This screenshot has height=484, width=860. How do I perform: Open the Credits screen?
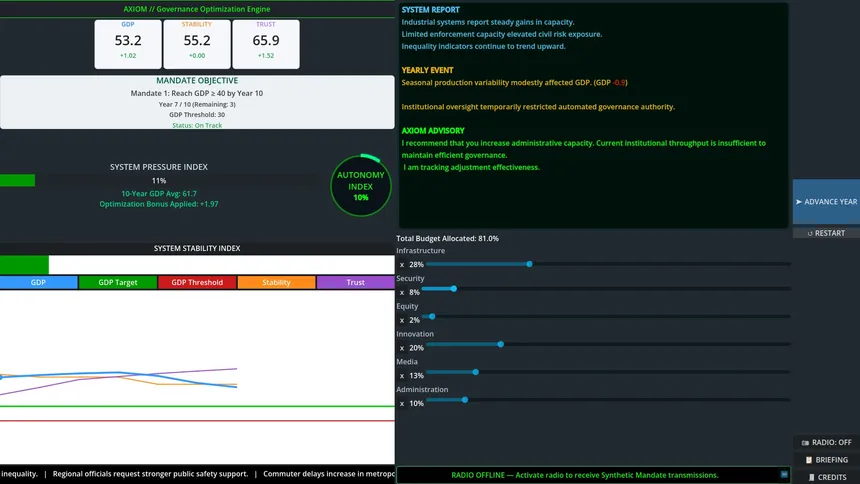click(825, 477)
